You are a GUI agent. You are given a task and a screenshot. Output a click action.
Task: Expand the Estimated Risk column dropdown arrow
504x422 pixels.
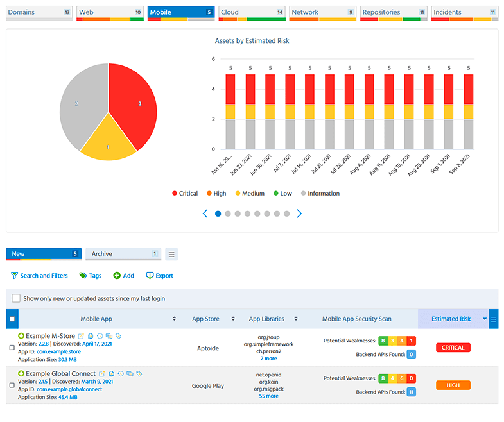click(x=484, y=319)
